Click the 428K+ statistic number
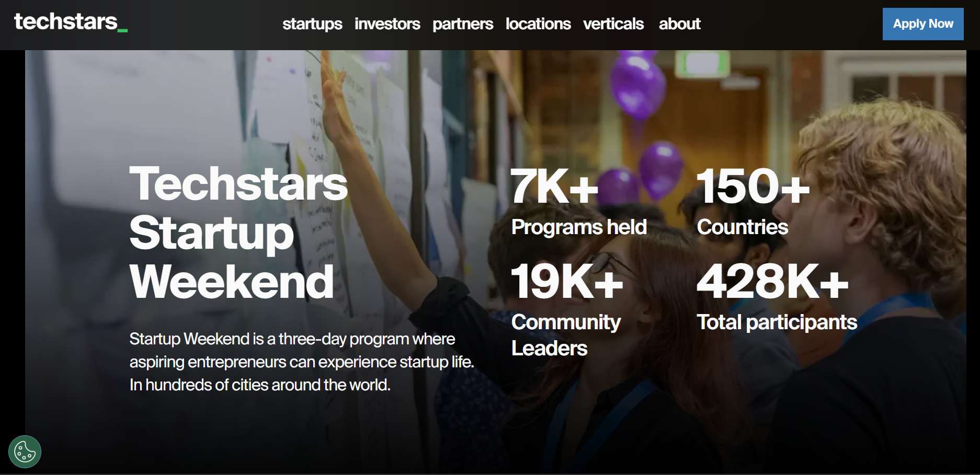The width and height of the screenshot is (980, 475). [772, 282]
